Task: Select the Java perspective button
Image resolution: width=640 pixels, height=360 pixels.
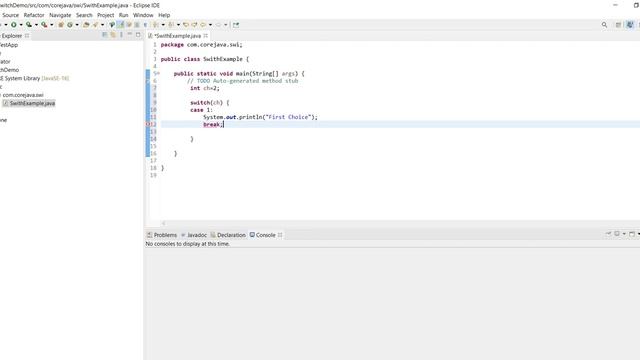Action: pos(630,25)
